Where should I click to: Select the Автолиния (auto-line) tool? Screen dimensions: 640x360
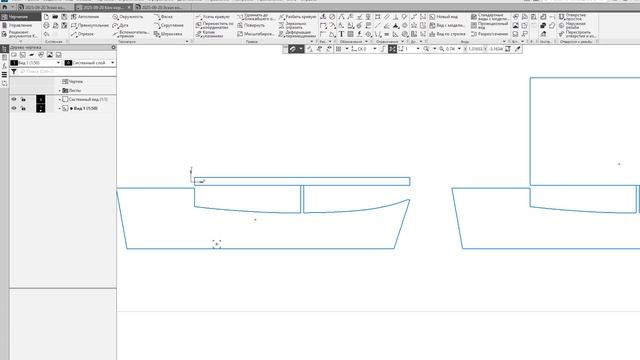(85, 17)
